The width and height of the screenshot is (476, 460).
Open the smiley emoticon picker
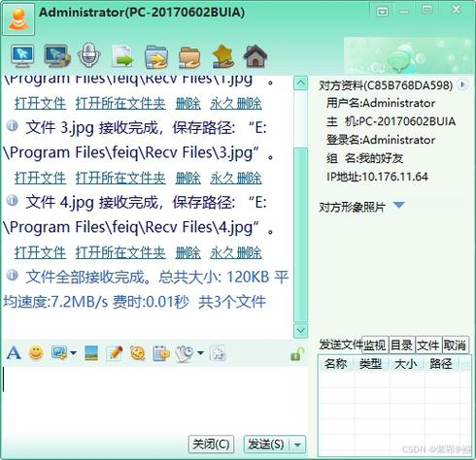[x=36, y=352]
